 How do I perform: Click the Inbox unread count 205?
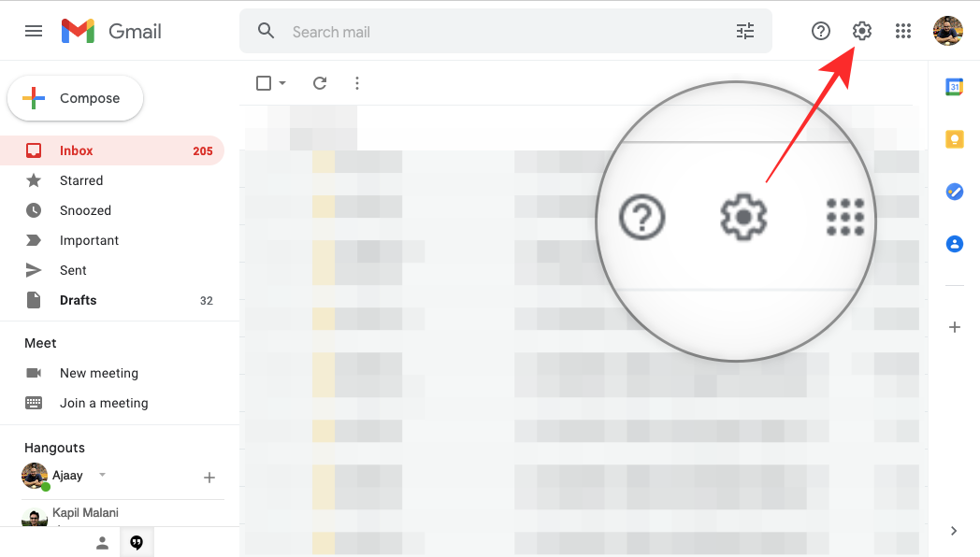tap(203, 151)
